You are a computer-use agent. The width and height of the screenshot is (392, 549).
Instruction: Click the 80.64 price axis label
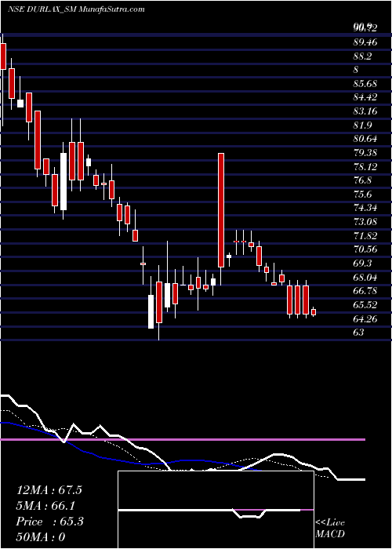click(x=365, y=139)
